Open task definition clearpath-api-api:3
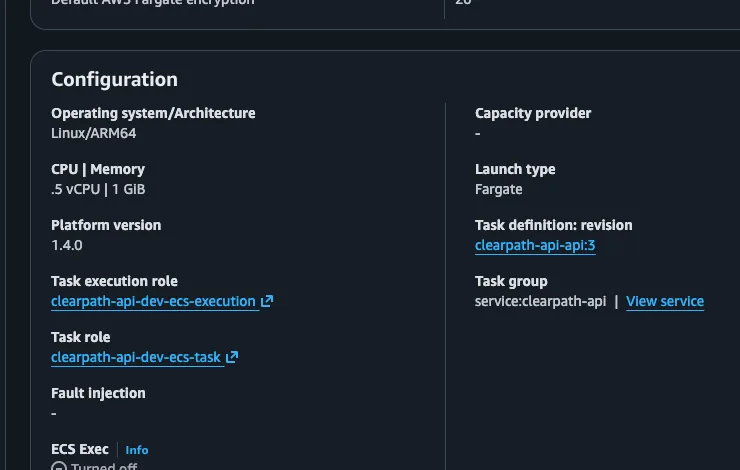Viewport: 740px width, 470px height. [x=535, y=245]
